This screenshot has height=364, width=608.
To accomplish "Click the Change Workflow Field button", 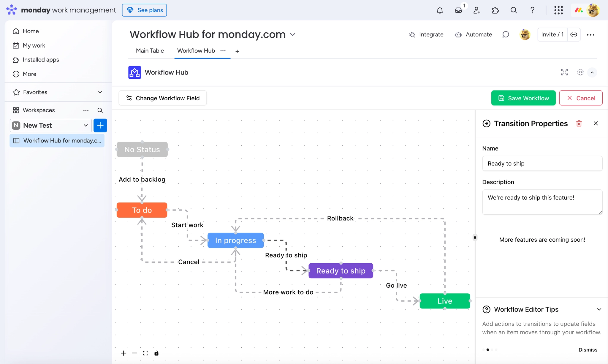I will (x=162, y=98).
